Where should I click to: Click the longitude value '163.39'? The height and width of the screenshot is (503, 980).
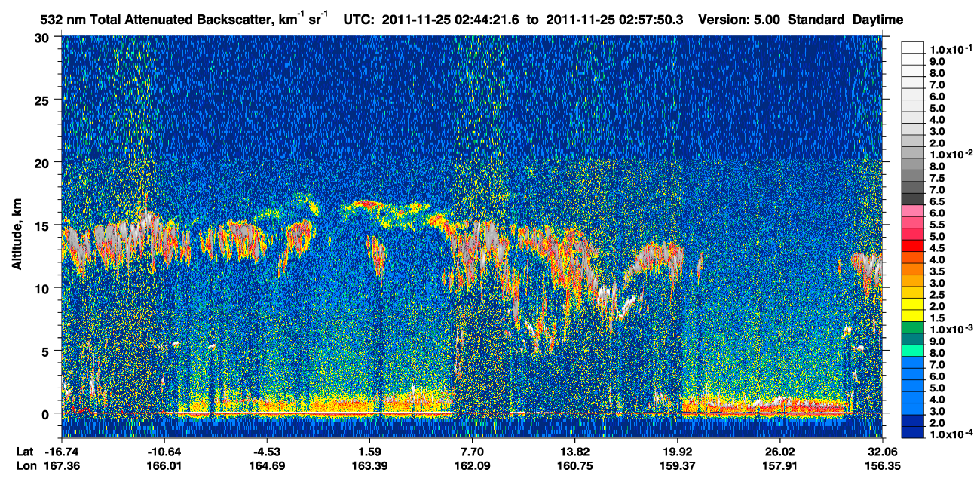[x=369, y=465]
